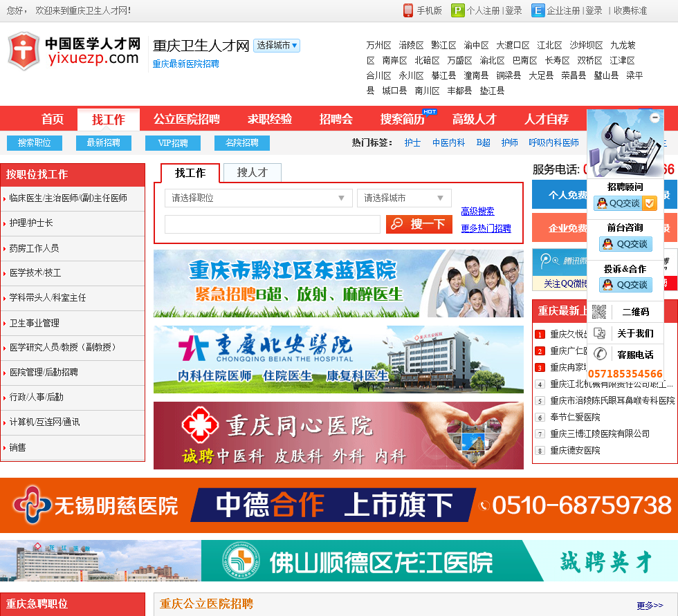
Task: Click the 最新招聘 blue button
Action: click(104, 143)
